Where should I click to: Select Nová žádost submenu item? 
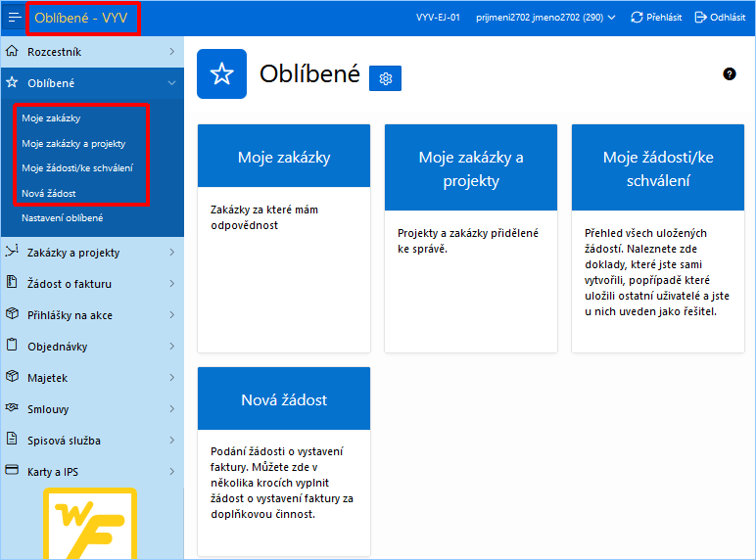pos(49,193)
